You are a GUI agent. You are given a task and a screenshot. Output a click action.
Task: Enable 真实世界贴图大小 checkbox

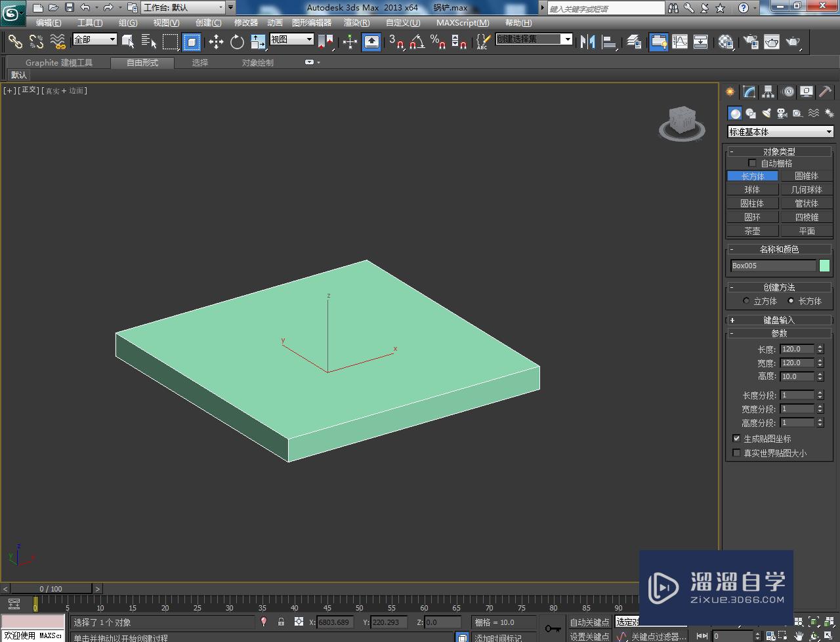pos(736,453)
